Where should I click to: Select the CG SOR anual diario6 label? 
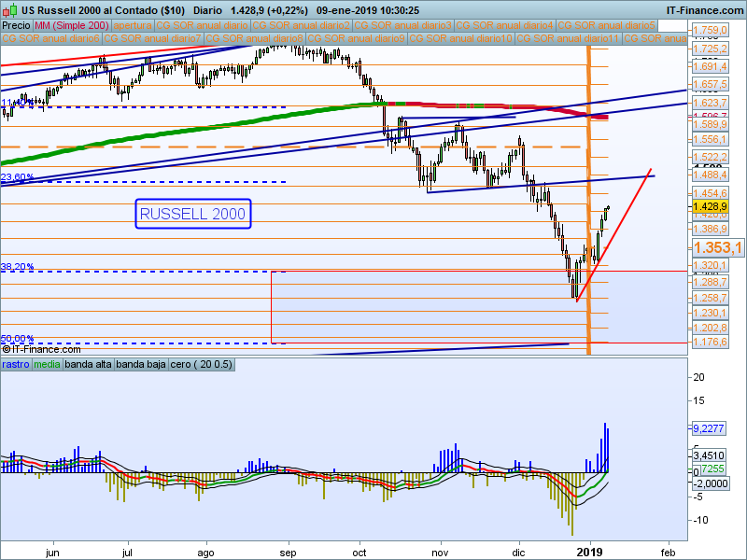click(51, 38)
